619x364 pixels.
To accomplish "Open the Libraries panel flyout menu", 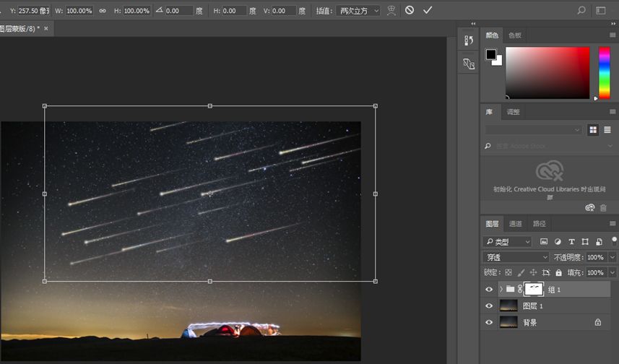I will click(x=612, y=112).
